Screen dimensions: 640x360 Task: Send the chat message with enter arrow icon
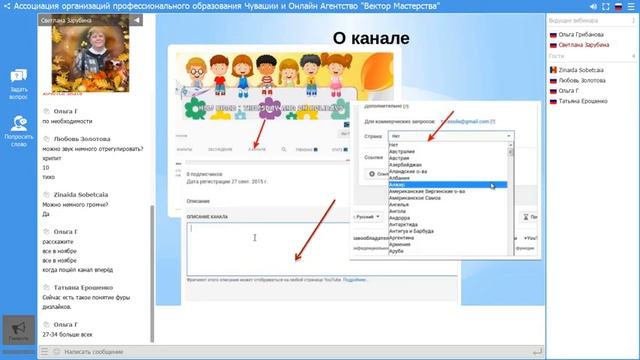tap(538, 351)
